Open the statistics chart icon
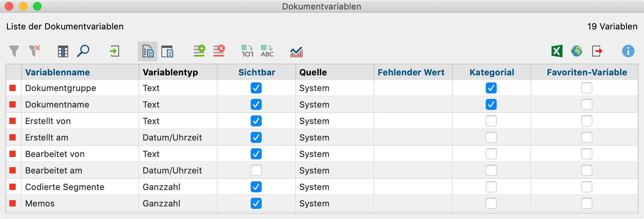The width and height of the screenshot is (644, 219). pos(297,52)
